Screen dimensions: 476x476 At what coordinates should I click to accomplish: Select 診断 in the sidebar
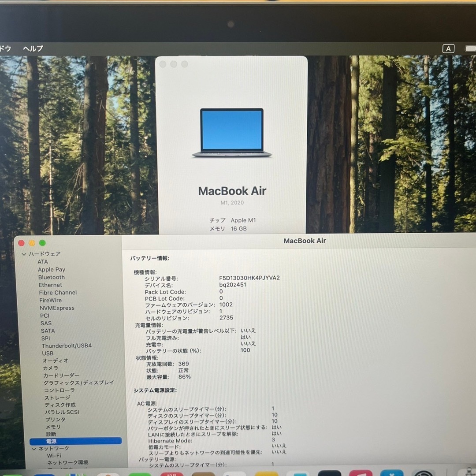click(x=51, y=434)
